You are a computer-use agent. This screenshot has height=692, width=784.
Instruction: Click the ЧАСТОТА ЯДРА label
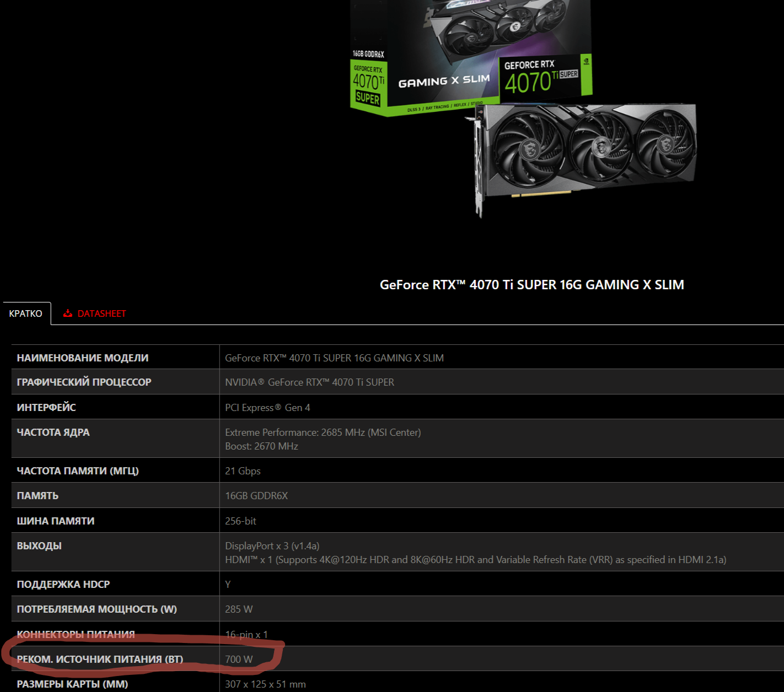[x=53, y=432]
